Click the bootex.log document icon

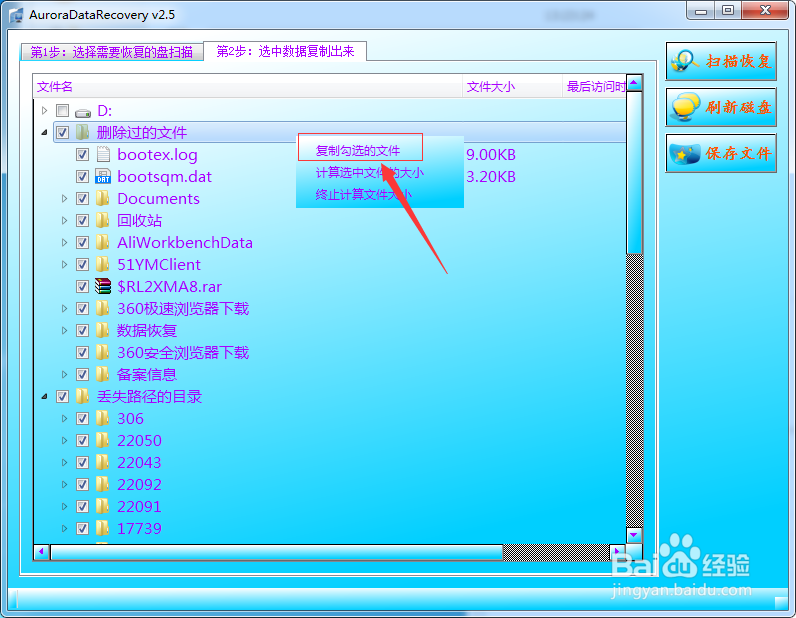[103, 154]
